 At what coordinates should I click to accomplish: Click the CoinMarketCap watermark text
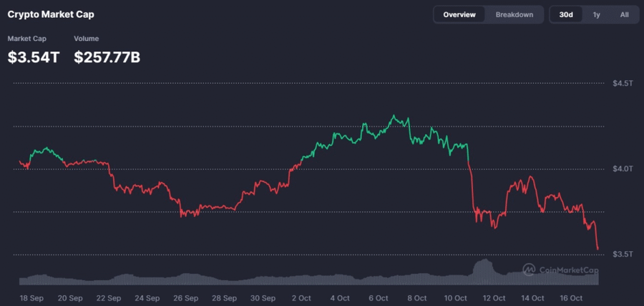[x=570, y=270]
